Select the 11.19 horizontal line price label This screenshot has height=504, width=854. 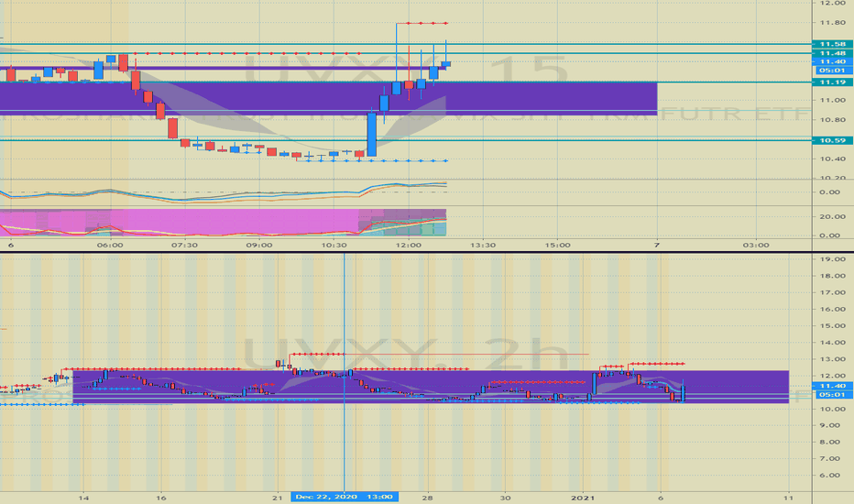click(832, 82)
